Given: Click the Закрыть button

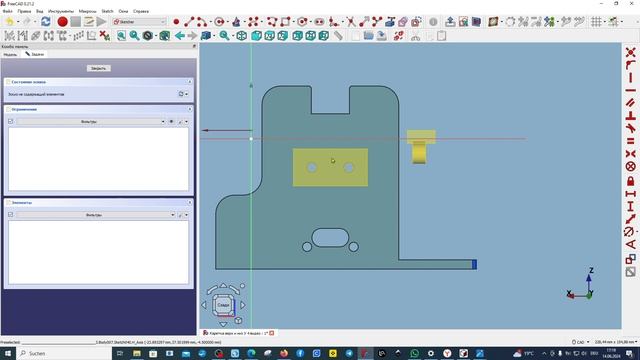Looking at the screenshot, I should tap(98, 68).
